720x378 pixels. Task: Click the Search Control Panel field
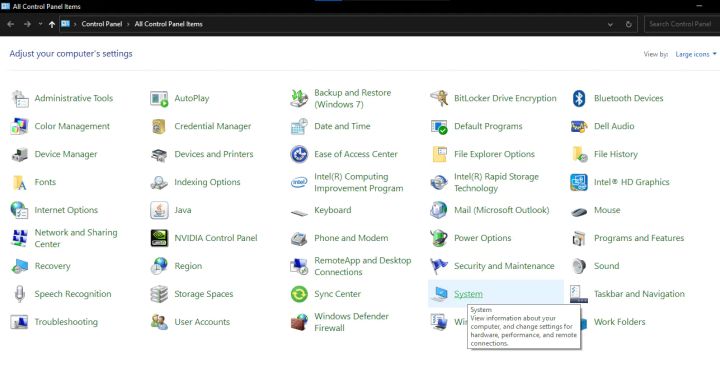click(682, 24)
